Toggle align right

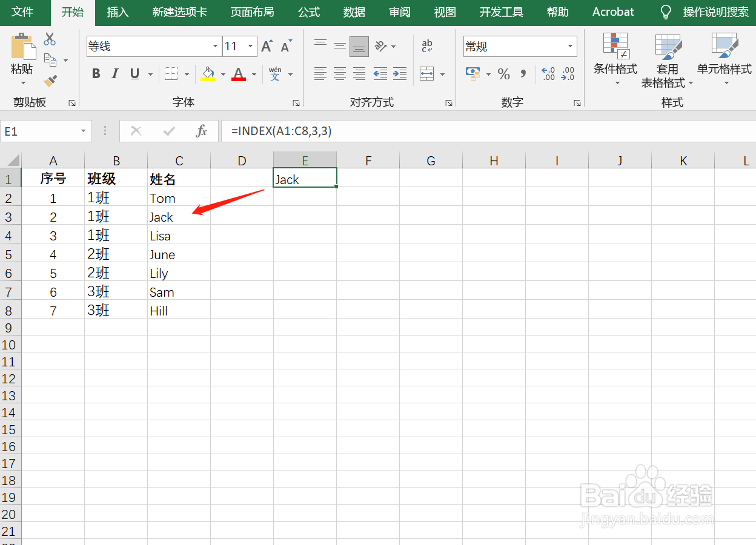[x=359, y=74]
